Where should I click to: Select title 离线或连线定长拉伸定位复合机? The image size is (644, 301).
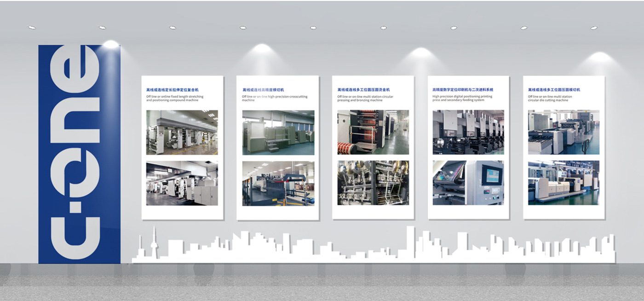point(172,90)
